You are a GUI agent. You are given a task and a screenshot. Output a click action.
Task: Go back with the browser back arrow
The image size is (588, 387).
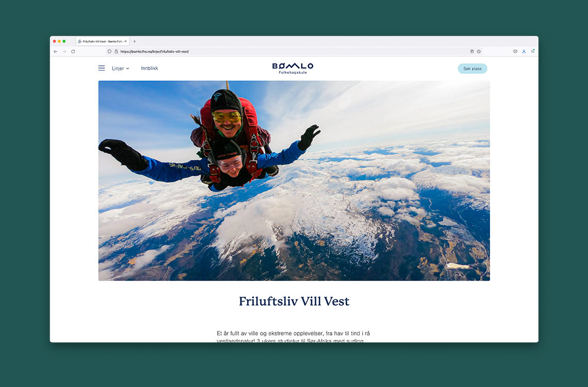click(x=56, y=52)
